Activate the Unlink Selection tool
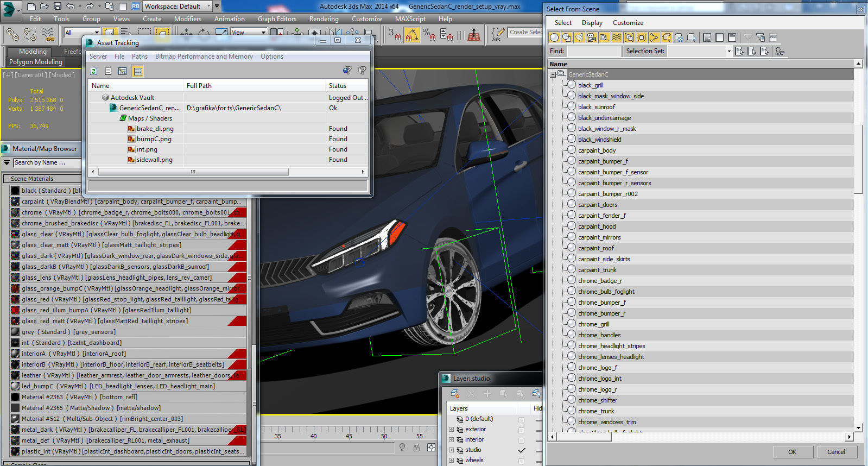The height and width of the screenshot is (466, 868). [x=30, y=35]
